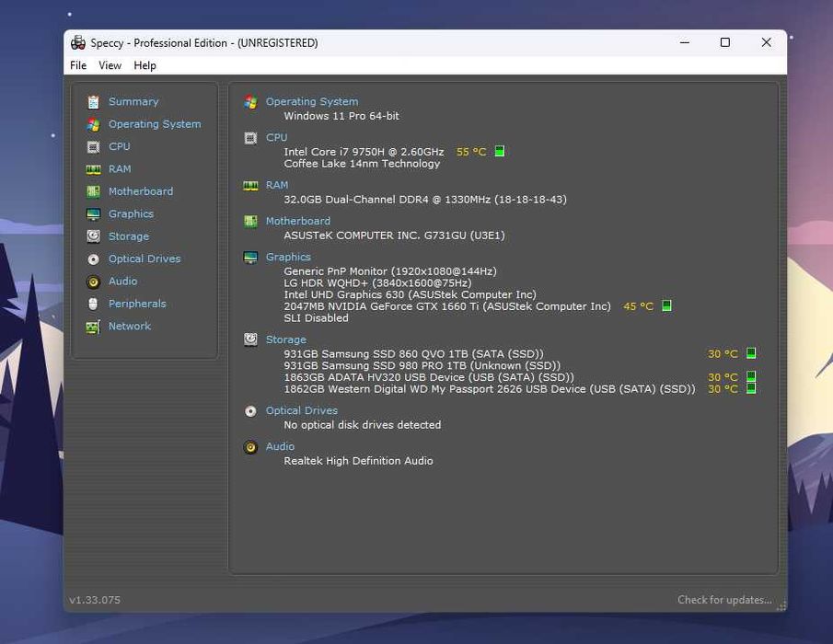The width and height of the screenshot is (833, 644).
Task: Click the Operating System heading link in summary
Action: click(x=312, y=101)
